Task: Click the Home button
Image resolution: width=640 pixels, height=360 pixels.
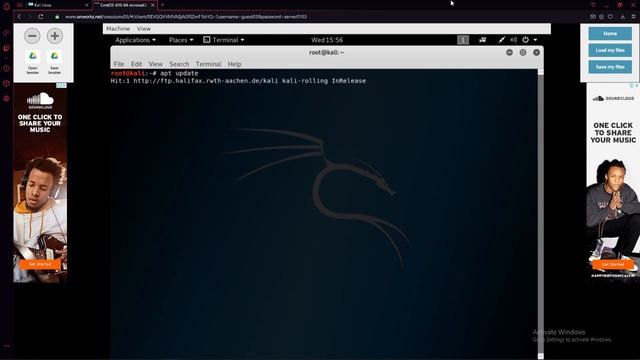Action: [x=610, y=34]
